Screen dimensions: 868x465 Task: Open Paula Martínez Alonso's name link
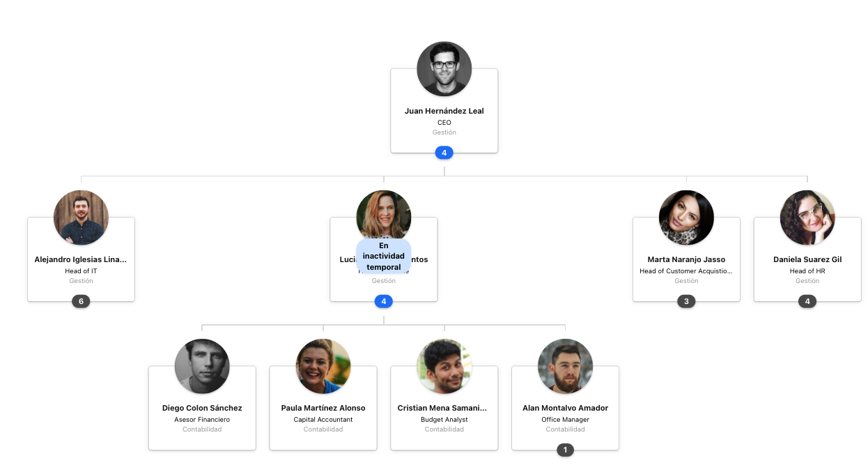click(323, 408)
